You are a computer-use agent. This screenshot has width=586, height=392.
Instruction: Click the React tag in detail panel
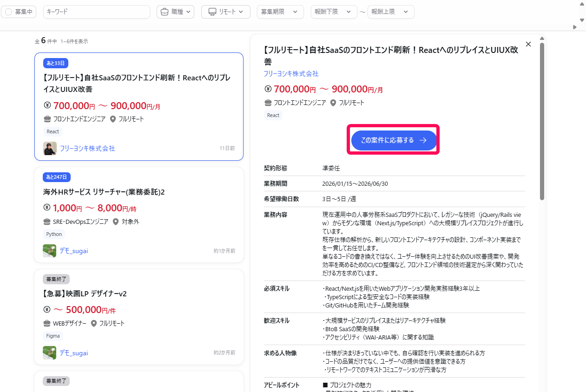click(x=273, y=115)
